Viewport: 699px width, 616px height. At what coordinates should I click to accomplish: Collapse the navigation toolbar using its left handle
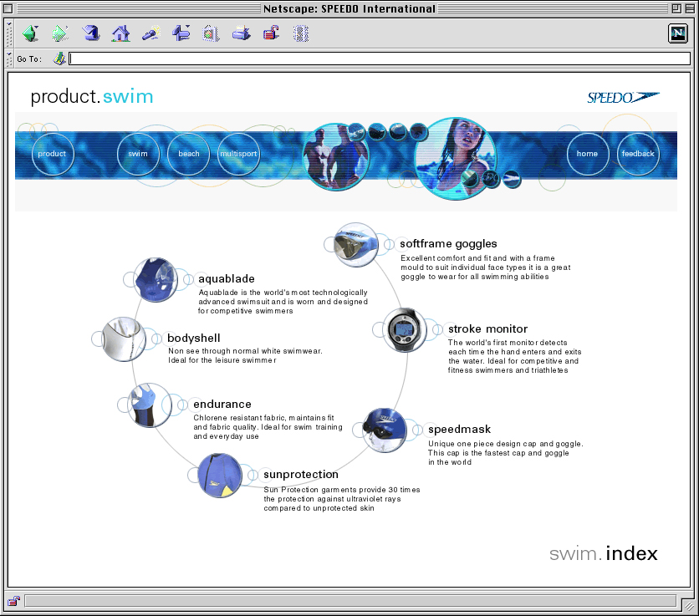[x=9, y=33]
